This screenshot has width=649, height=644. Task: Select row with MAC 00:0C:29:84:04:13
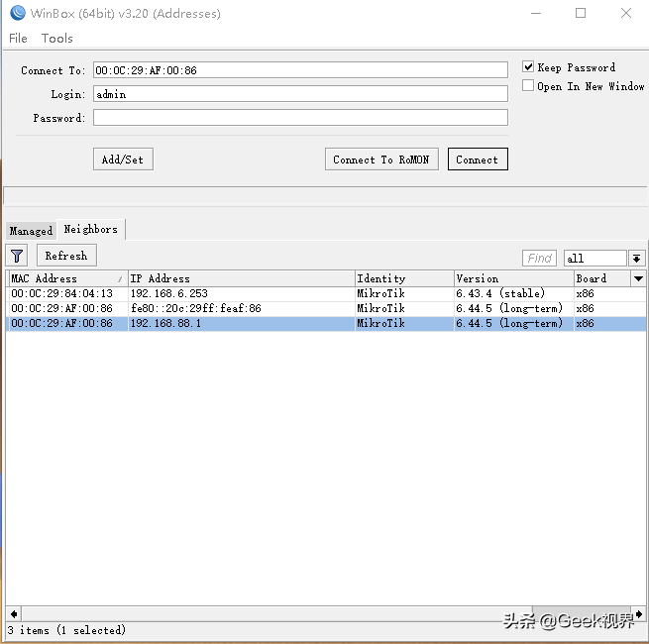pos(326,293)
